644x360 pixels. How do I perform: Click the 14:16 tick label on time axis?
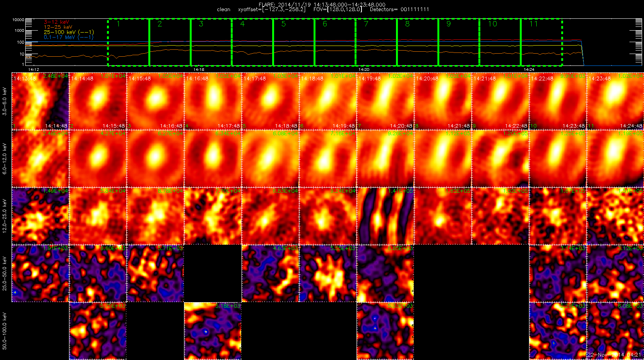(199, 70)
